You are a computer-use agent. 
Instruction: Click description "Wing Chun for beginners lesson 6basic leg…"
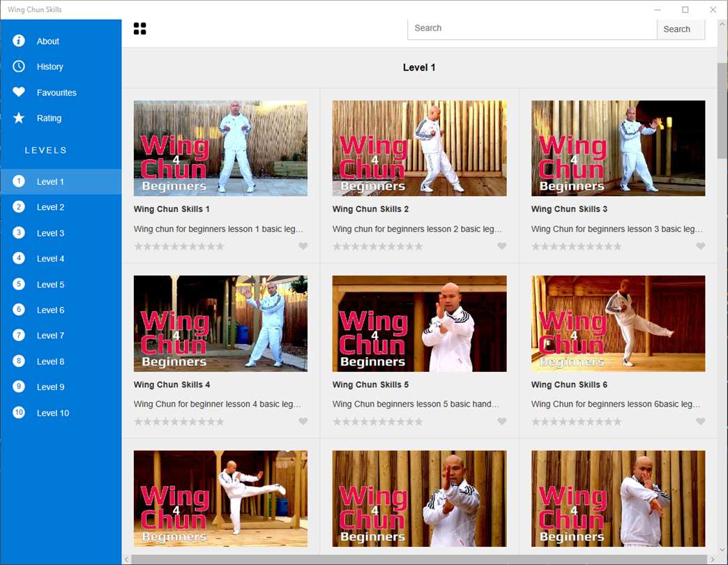coord(616,404)
